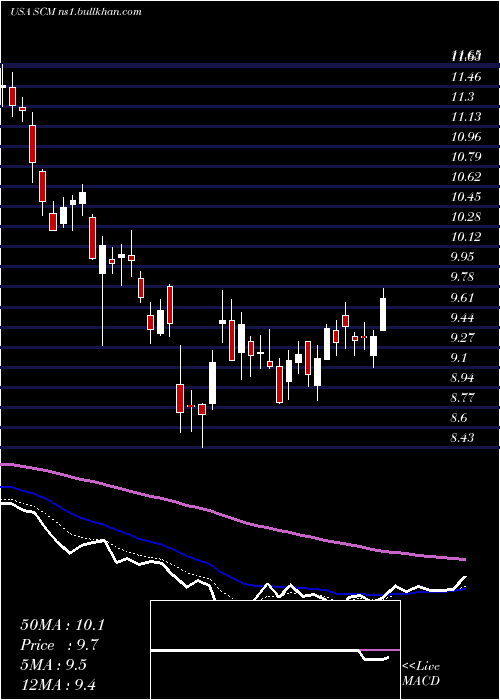Click the 8.43 price axis label
The width and height of the screenshot is (500, 700).
462,438
